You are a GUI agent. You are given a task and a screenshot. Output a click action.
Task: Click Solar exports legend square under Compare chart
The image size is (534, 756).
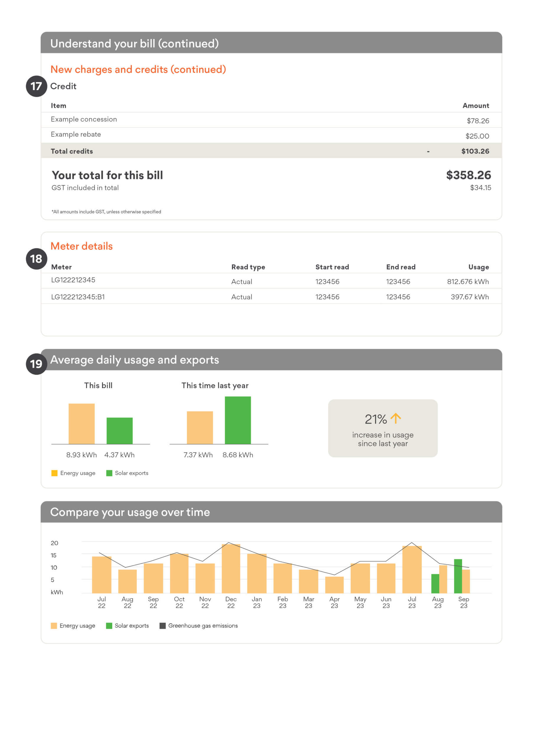click(109, 625)
